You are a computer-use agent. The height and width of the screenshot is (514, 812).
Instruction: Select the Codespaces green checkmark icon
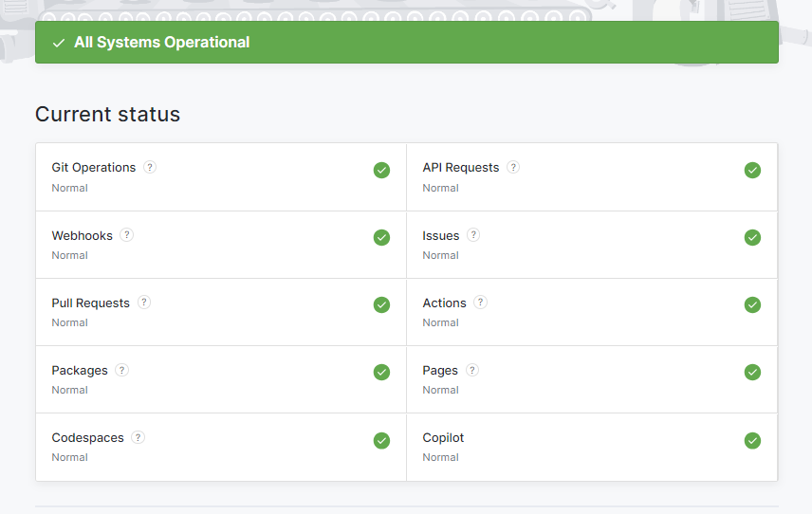(381, 440)
